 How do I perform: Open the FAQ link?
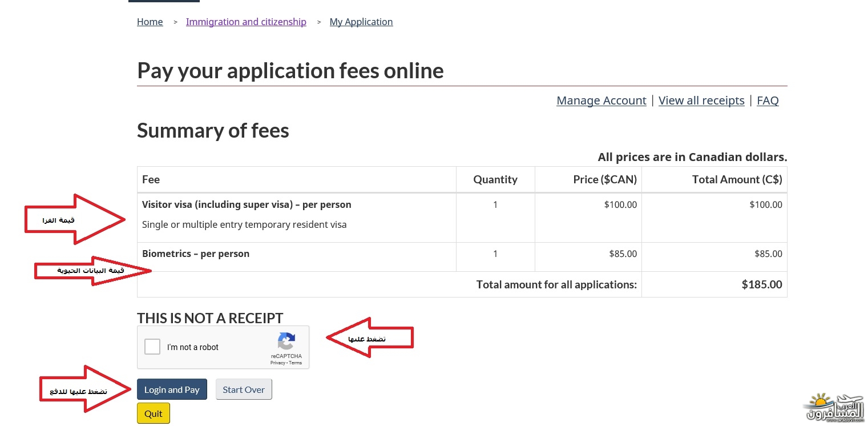pyautogui.click(x=768, y=101)
